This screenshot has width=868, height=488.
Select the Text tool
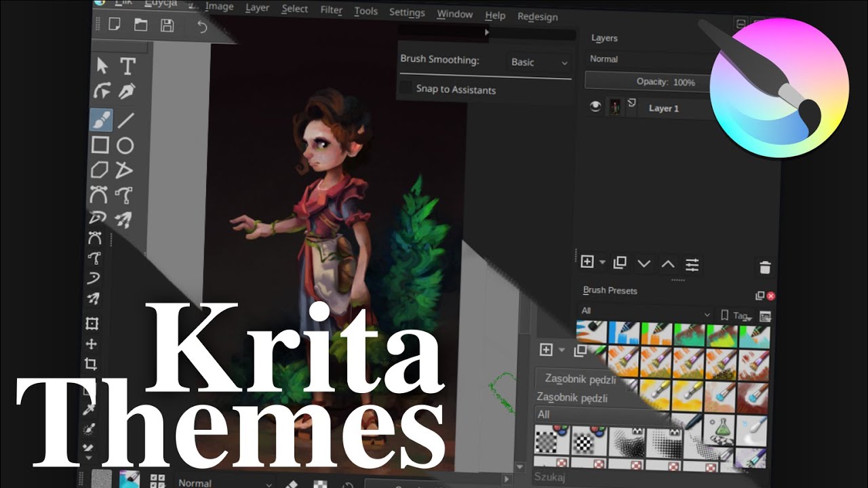pos(126,65)
